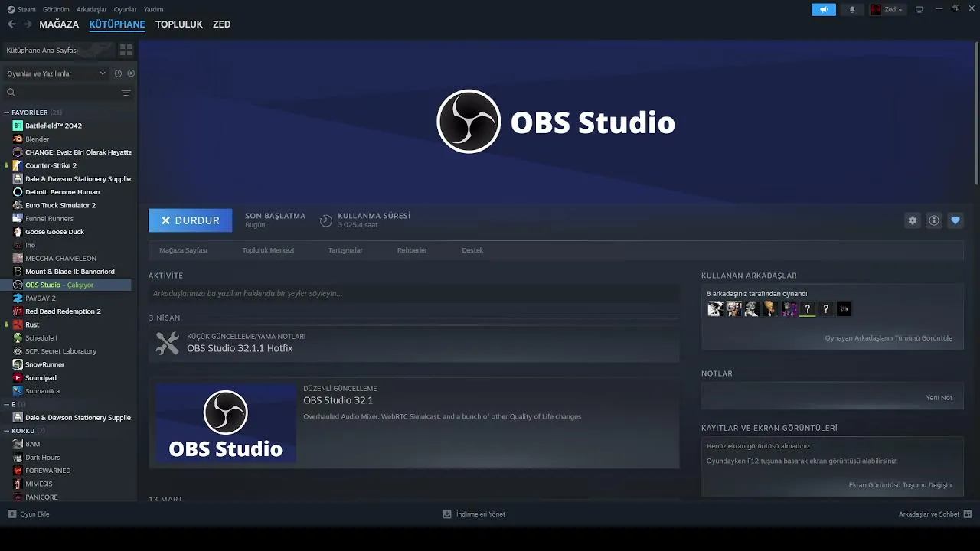The image size is (980, 551).
Task: Open the Görünüm menu
Action: [57, 9]
